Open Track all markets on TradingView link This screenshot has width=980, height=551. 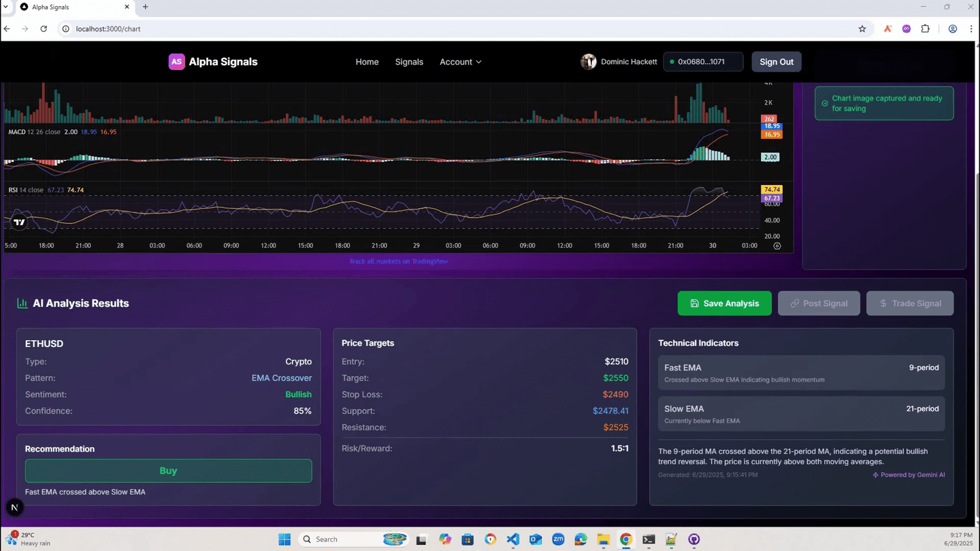[399, 261]
